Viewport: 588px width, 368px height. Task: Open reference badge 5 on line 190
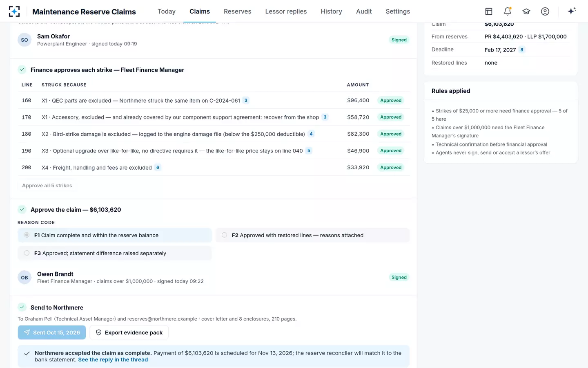coord(309,150)
